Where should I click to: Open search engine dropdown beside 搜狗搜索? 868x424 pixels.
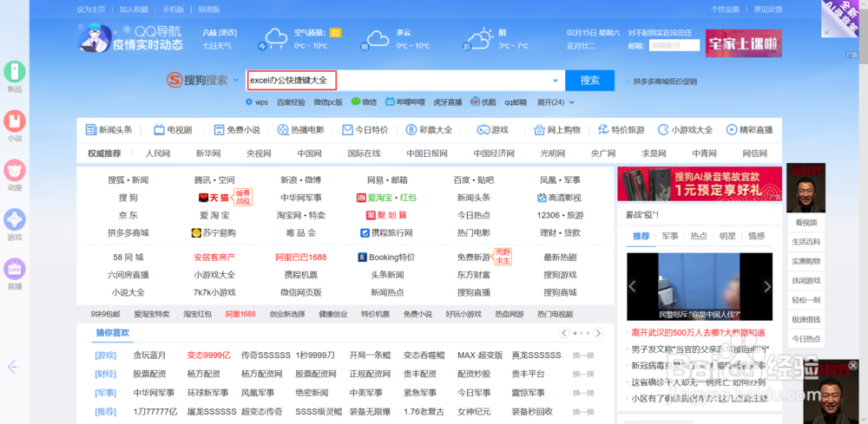236,81
